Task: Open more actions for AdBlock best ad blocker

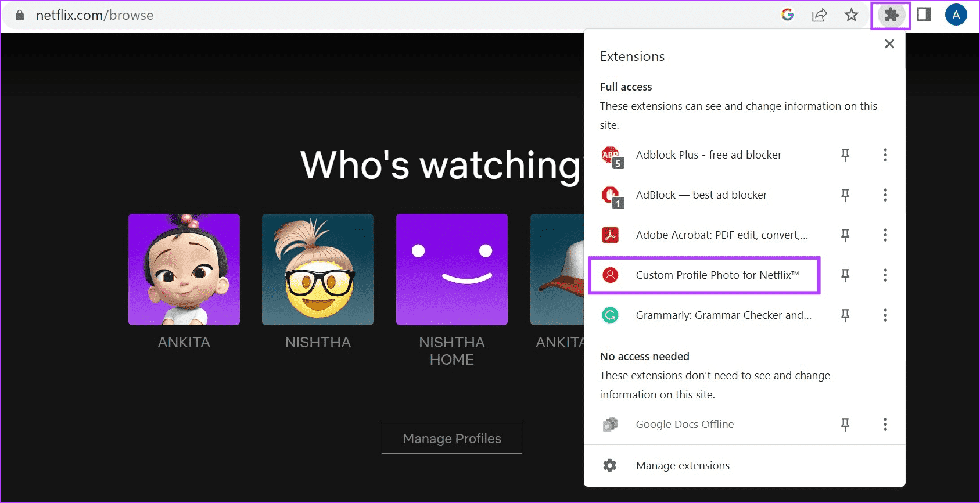Action: click(885, 195)
